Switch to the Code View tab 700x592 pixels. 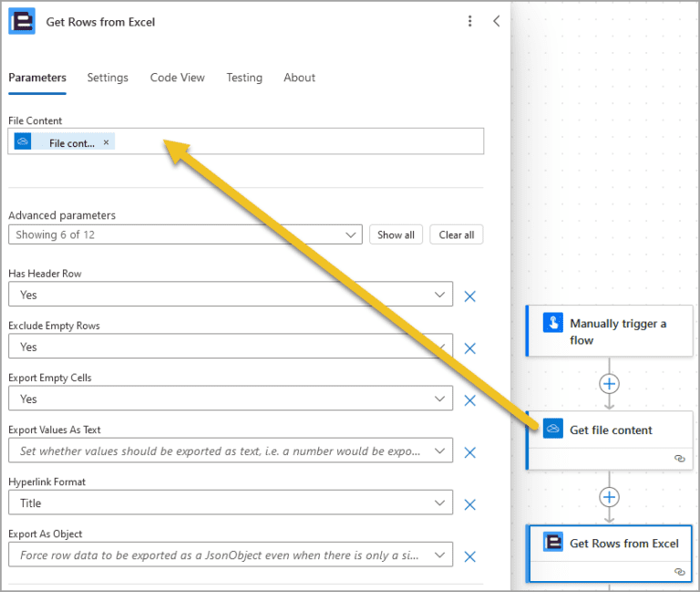(177, 78)
